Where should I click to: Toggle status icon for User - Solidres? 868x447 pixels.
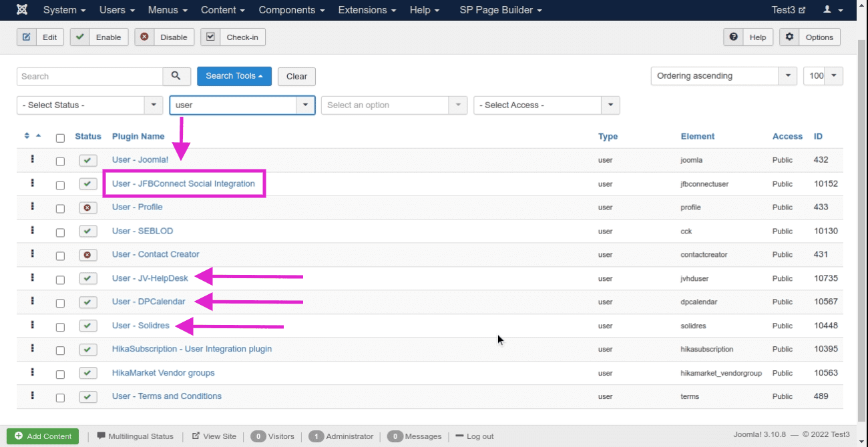pyautogui.click(x=88, y=326)
